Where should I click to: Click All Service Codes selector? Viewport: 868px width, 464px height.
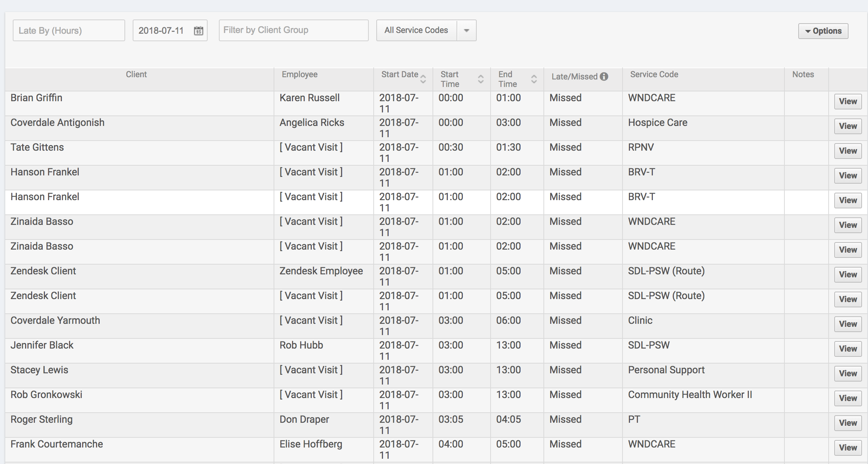416,30
